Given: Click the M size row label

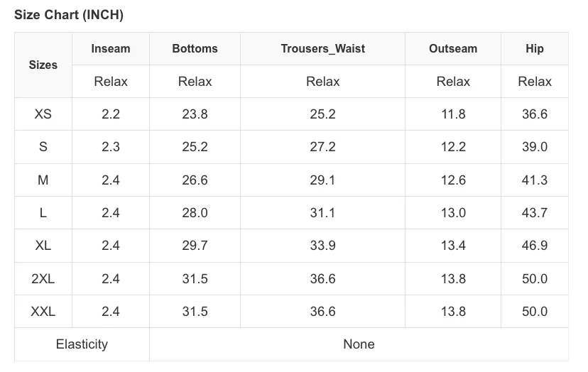Looking at the screenshot, I should [43, 180].
